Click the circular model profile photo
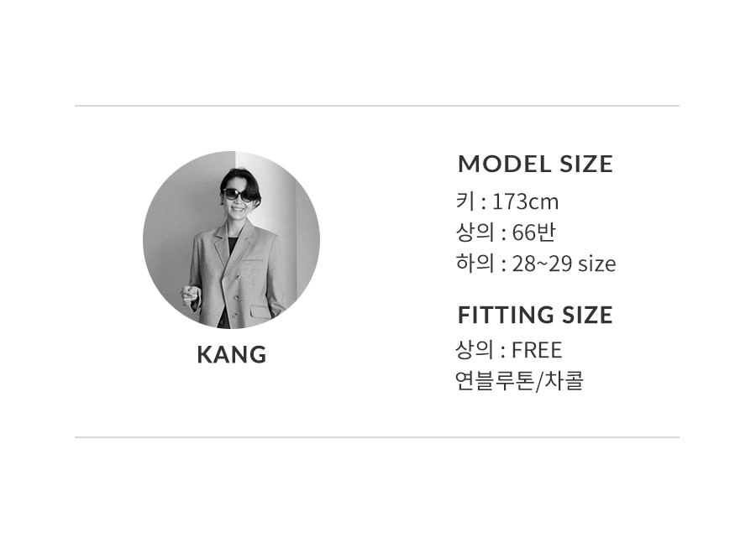This screenshot has width=756, height=559. point(232,240)
